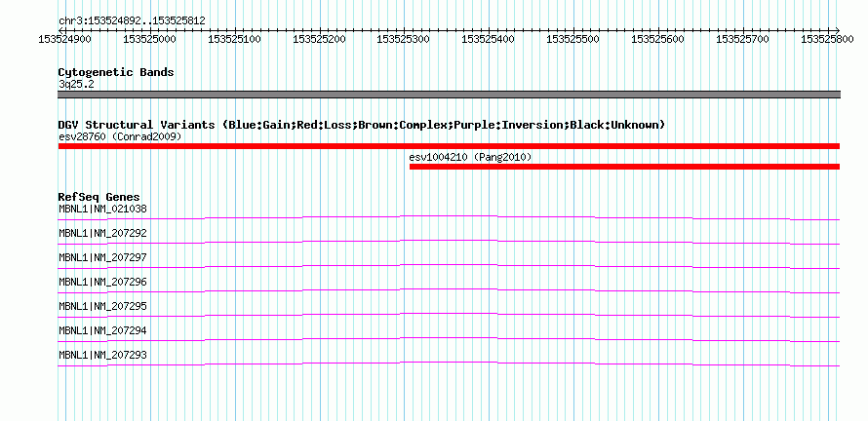The height and width of the screenshot is (421, 868).
Task: Select the MBNL1|NM_207294 magenta transcript line
Action: click(449, 339)
